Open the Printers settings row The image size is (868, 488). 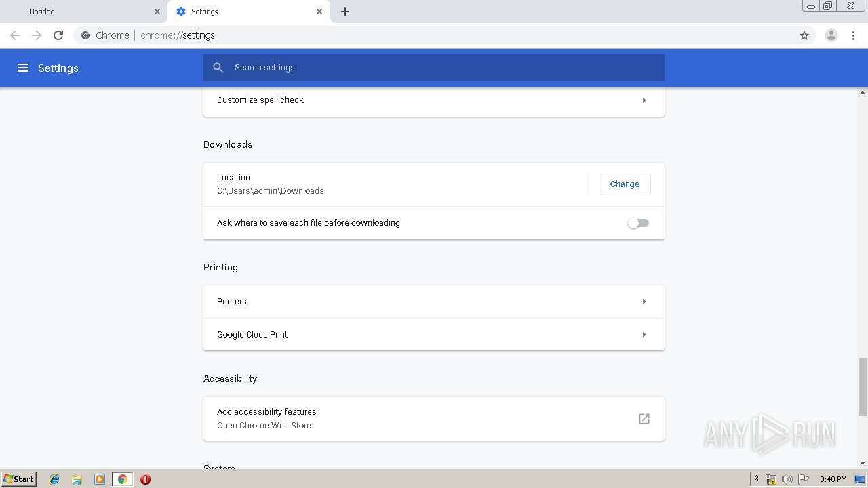pos(434,302)
